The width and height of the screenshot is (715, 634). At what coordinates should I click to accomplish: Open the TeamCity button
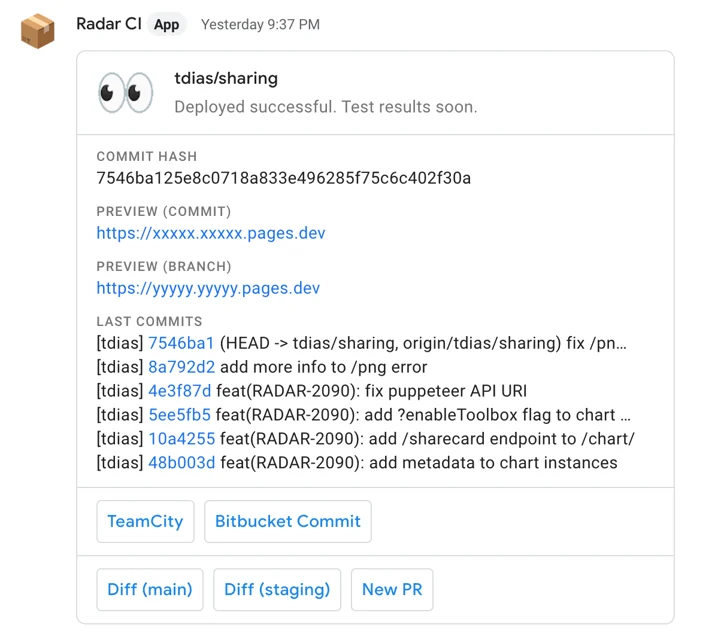click(x=145, y=521)
